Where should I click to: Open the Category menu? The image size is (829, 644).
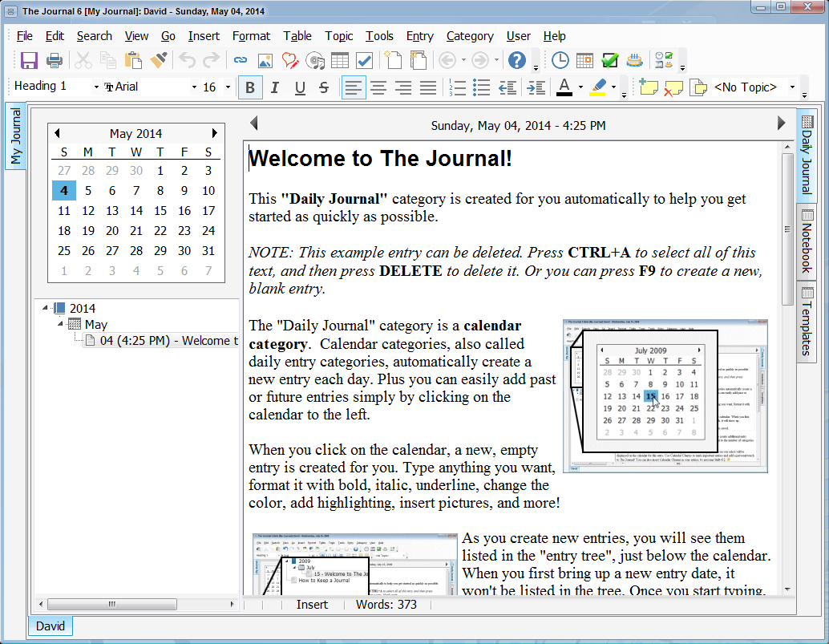(470, 36)
